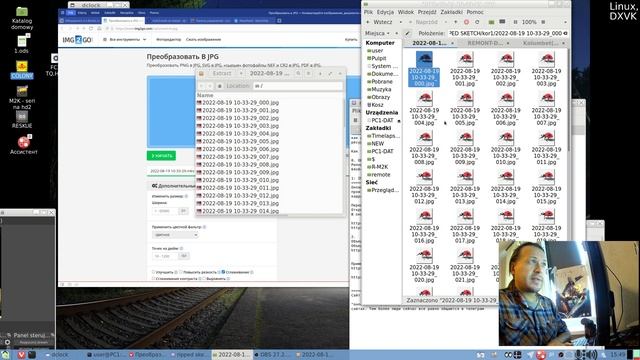Open the Edycja menu
Screen dimensions: 640x360
tap(385, 12)
